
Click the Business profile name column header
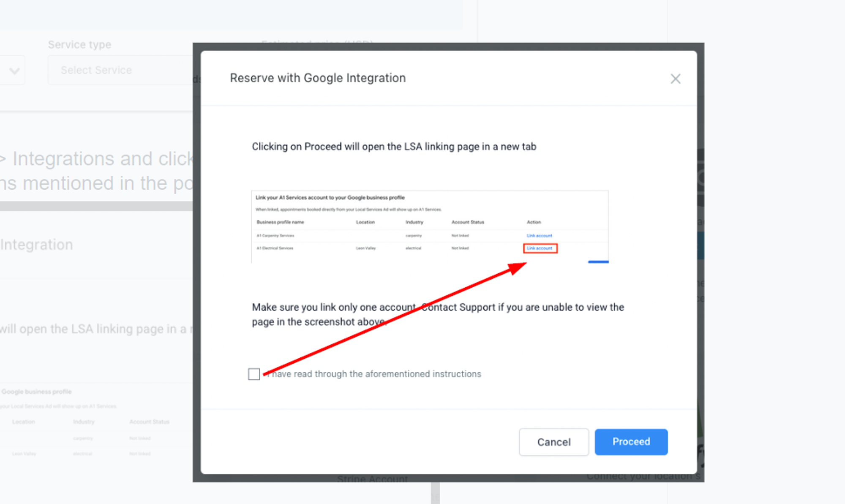pos(280,222)
